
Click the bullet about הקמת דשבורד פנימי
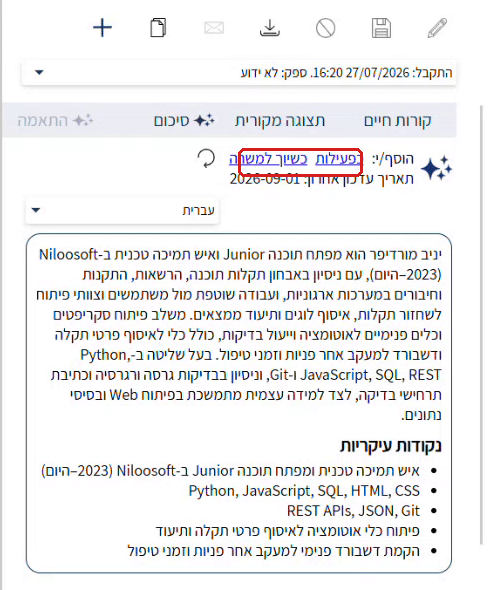coord(274,551)
